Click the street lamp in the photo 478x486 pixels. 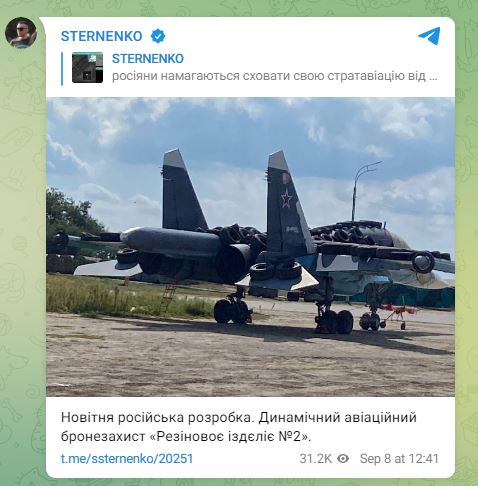click(x=363, y=190)
